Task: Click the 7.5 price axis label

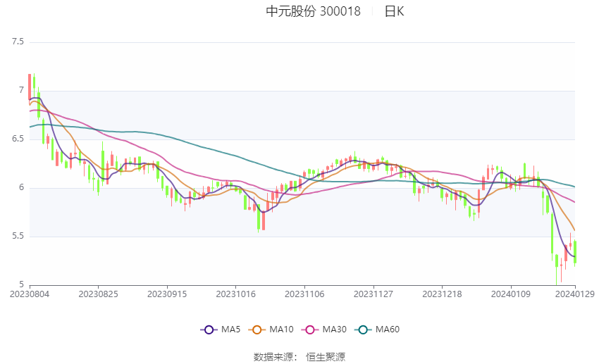Action: pos(18,42)
